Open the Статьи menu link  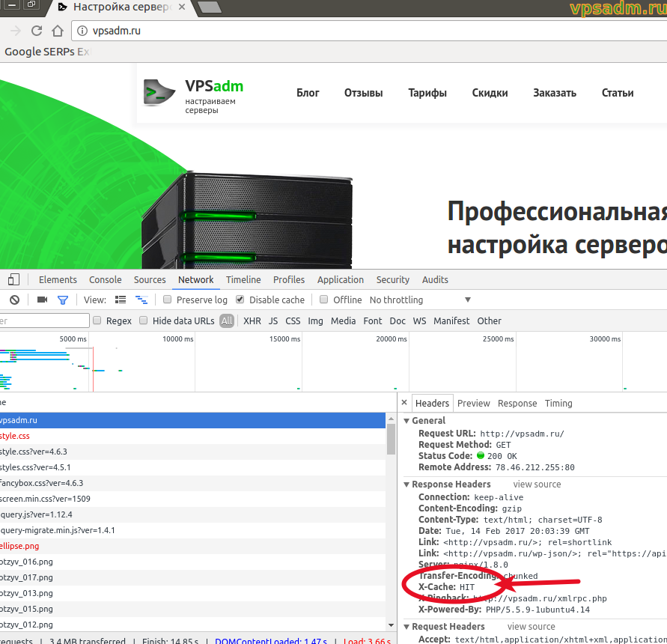(x=618, y=93)
